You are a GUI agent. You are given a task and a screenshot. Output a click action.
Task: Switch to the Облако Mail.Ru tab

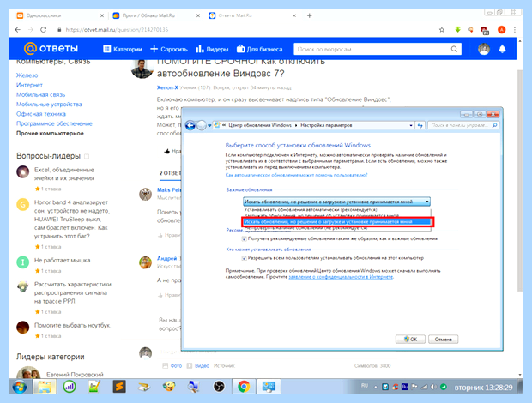156,15
